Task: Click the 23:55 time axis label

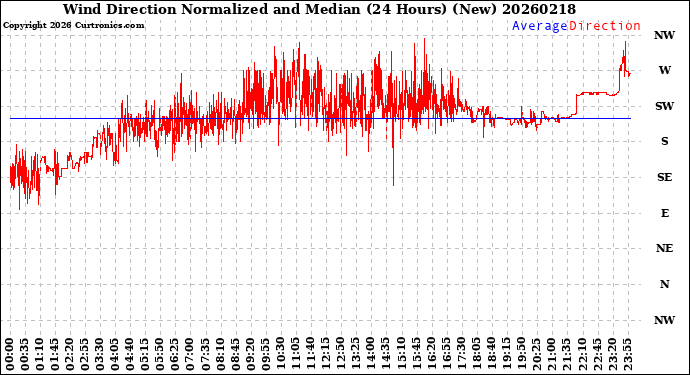Action: point(628,355)
